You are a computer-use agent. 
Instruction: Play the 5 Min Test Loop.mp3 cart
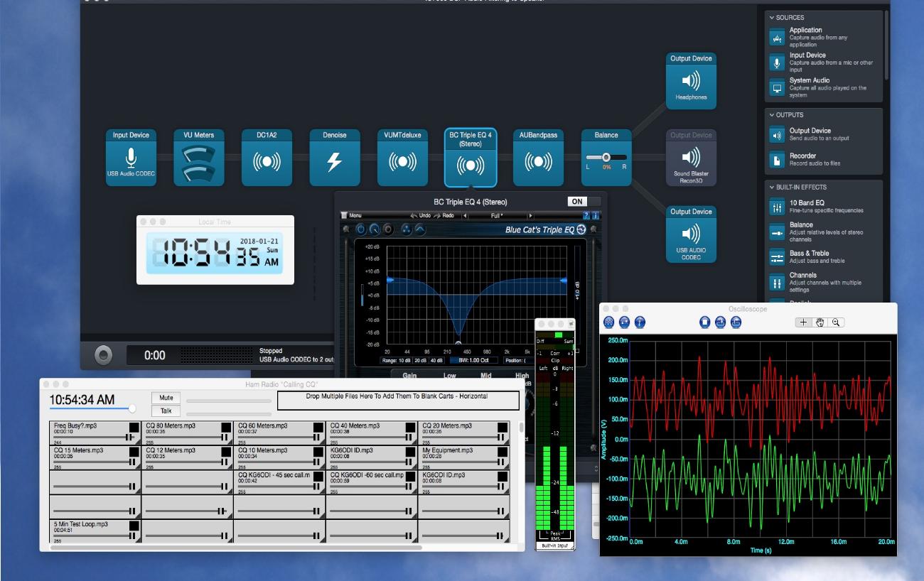click(x=134, y=526)
